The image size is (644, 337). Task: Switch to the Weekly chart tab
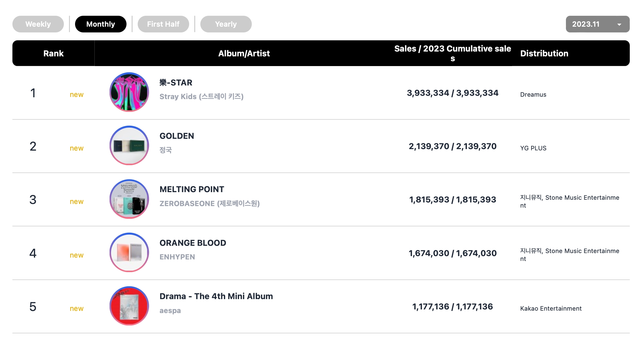[38, 24]
